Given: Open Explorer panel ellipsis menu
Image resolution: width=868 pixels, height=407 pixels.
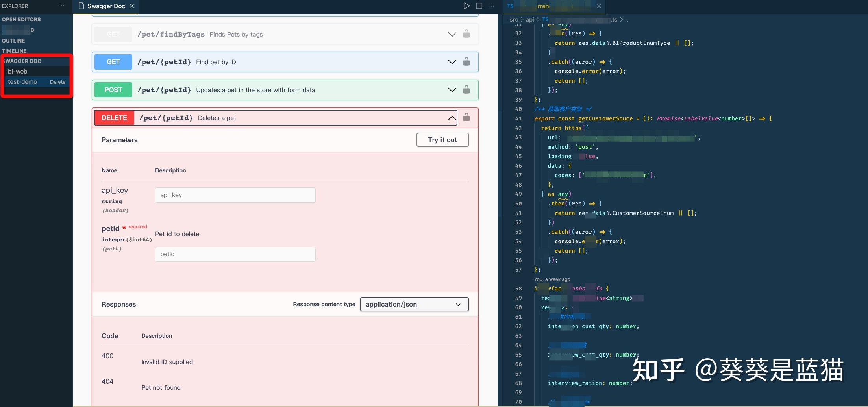Looking at the screenshot, I should point(61,6).
